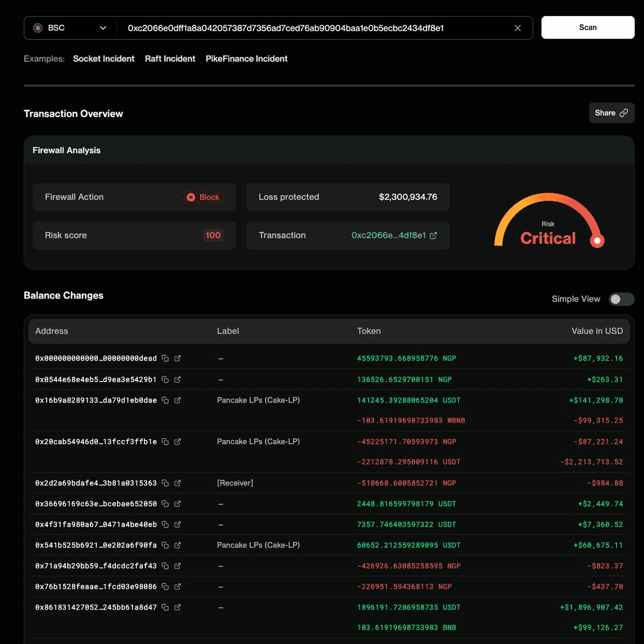Open 0x71a94b29bb59…f4dcdc2faf43 external link
Image resolution: width=644 pixels, height=644 pixels.
pos(178,566)
